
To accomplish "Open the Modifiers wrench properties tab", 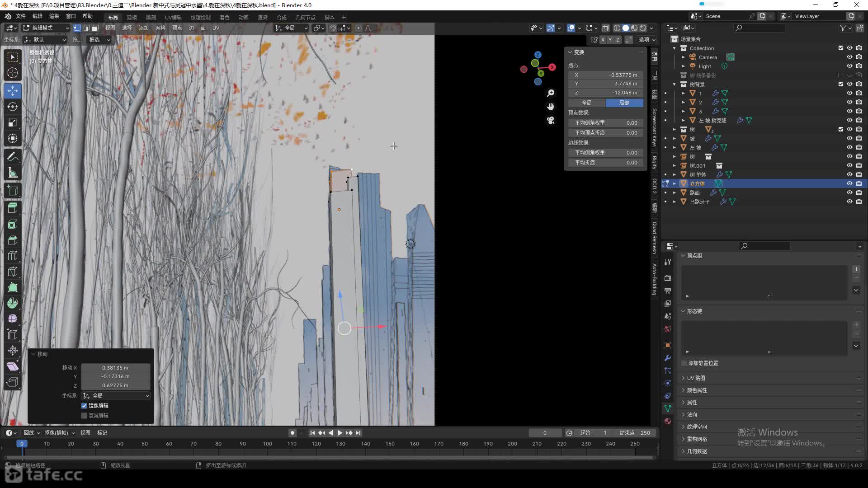I will click(x=668, y=358).
